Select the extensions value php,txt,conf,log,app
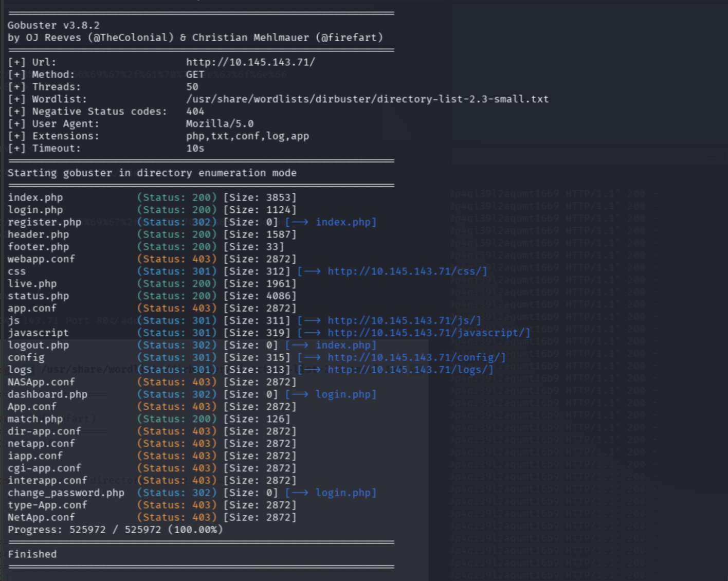 (x=247, y=136)
